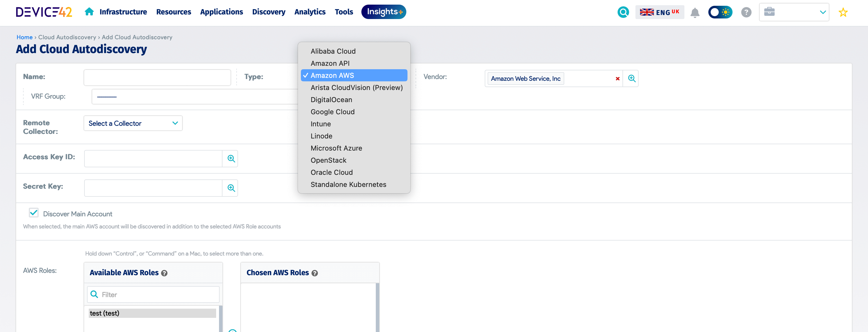Image resolution: width=868 pixels, height=332 pixels.
Task: Open the global search magnifier icon
Action: (x=623, y=12)
